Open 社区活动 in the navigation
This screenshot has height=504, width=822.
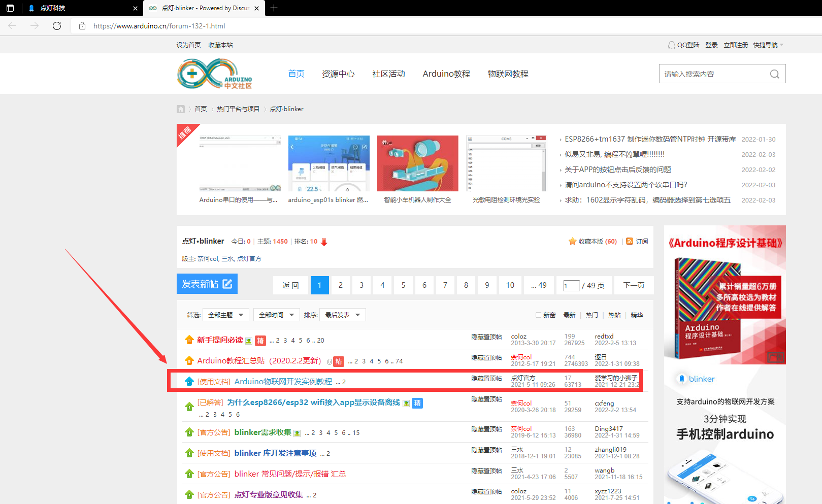pyautogui.click(x=388, y=74)
